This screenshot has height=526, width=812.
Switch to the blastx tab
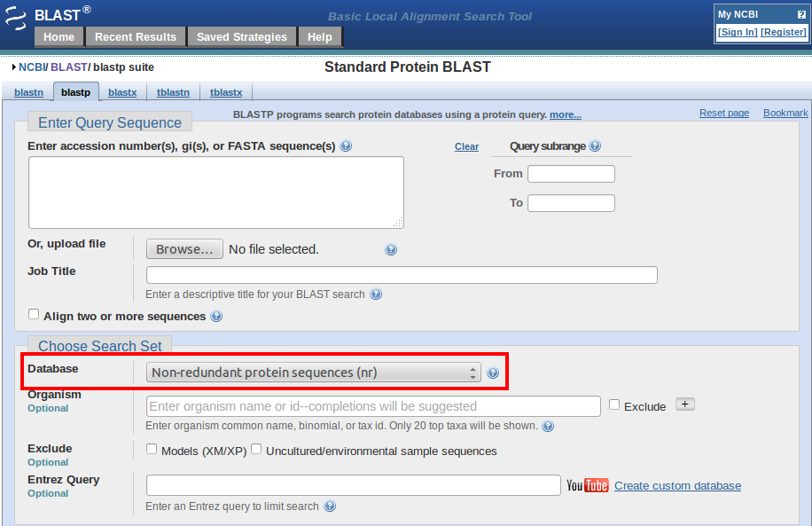[x=122, y=92]
